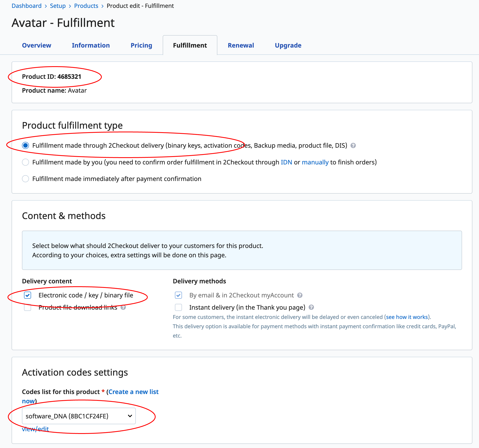Enable Instant delivery in Thank you page

tap(179, 307)
